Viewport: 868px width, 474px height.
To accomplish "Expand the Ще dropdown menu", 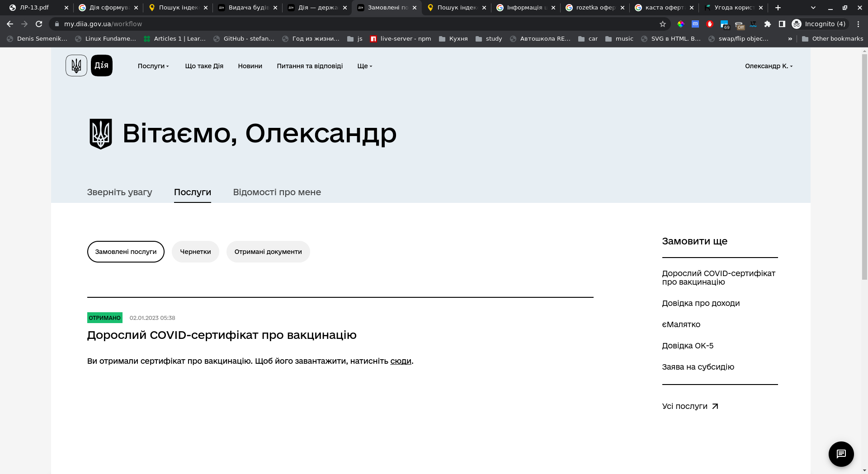I will click(365, 66).
